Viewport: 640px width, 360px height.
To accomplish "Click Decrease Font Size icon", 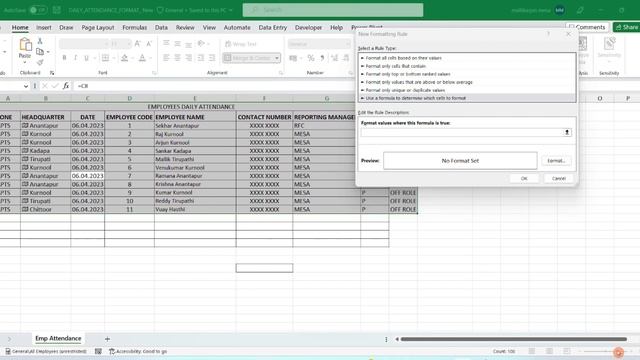I will pos(149,44).
